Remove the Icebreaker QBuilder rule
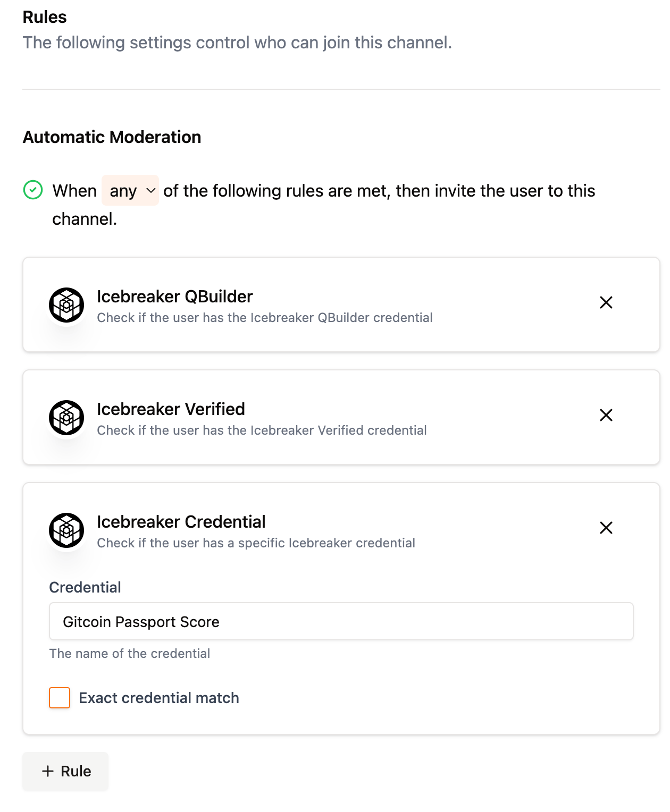Image resolution: width=670 pixels, height=812 pixels. [x=606, y=302]
